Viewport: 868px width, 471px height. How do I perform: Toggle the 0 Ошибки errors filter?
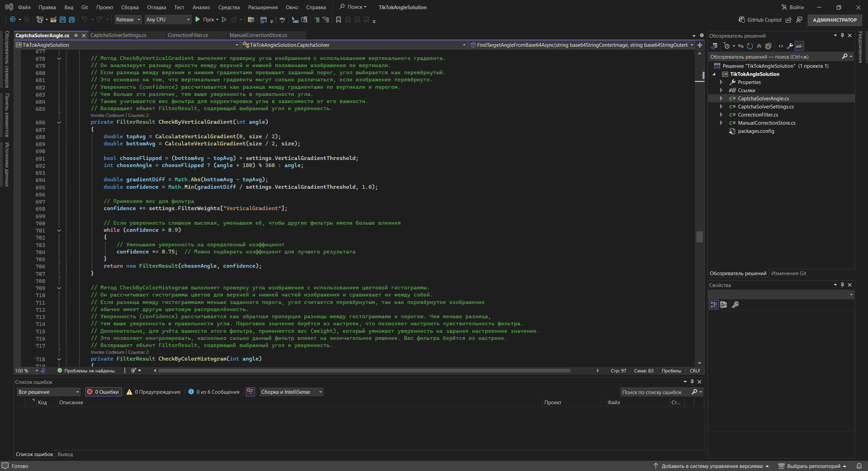[x=103, y=392]
